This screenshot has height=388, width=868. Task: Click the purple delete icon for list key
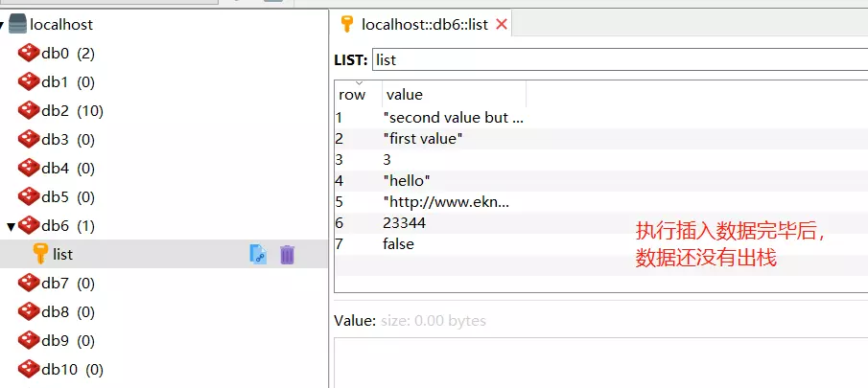287,254
